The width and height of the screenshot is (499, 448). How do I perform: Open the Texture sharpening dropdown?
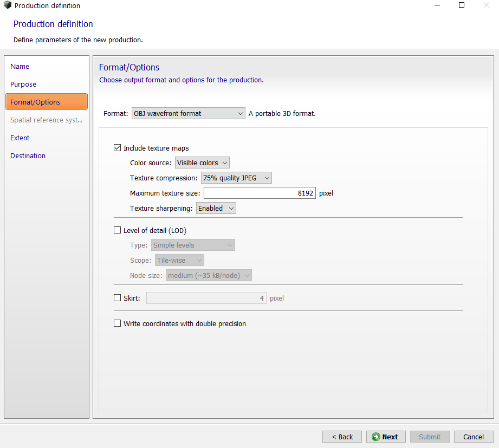pyautogui.click(x=216, y=208)
